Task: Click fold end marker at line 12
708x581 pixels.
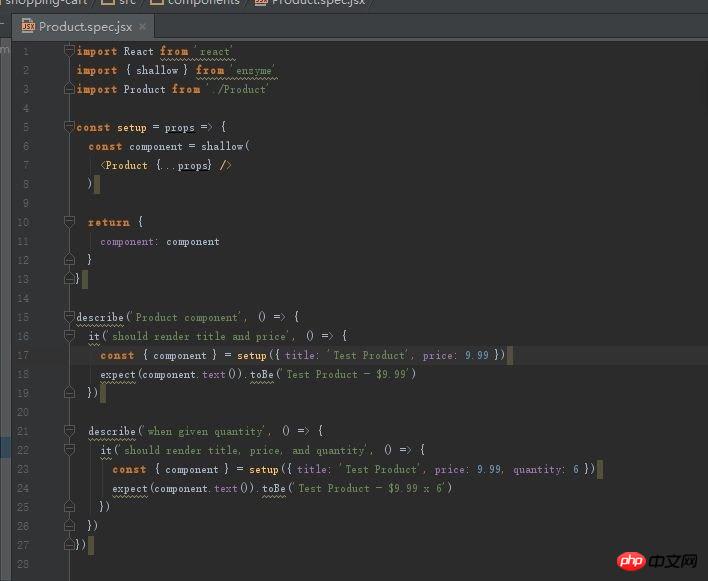Action: 69,260
